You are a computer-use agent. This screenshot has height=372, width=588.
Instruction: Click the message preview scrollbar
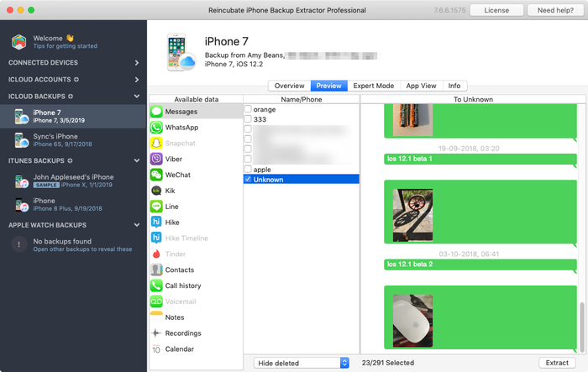(582, 327)
